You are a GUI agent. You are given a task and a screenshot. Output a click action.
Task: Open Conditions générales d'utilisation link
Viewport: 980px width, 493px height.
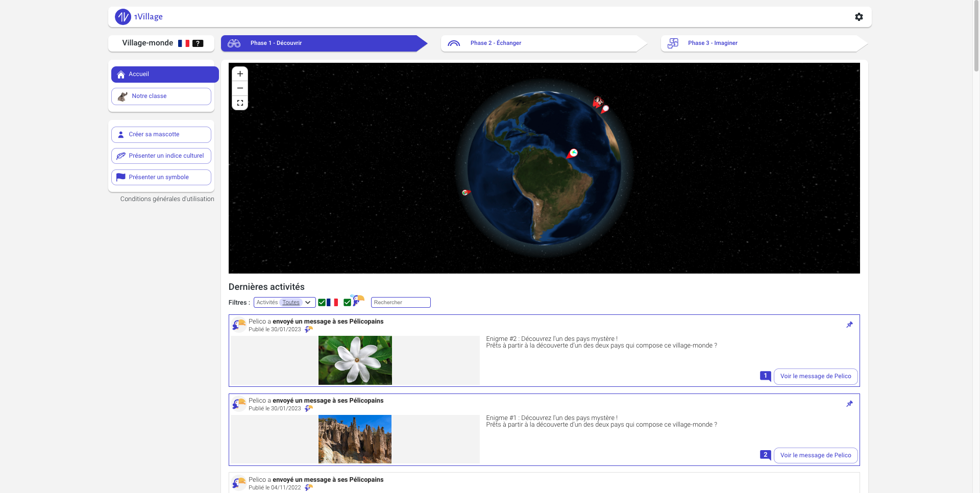click(167, 199)
